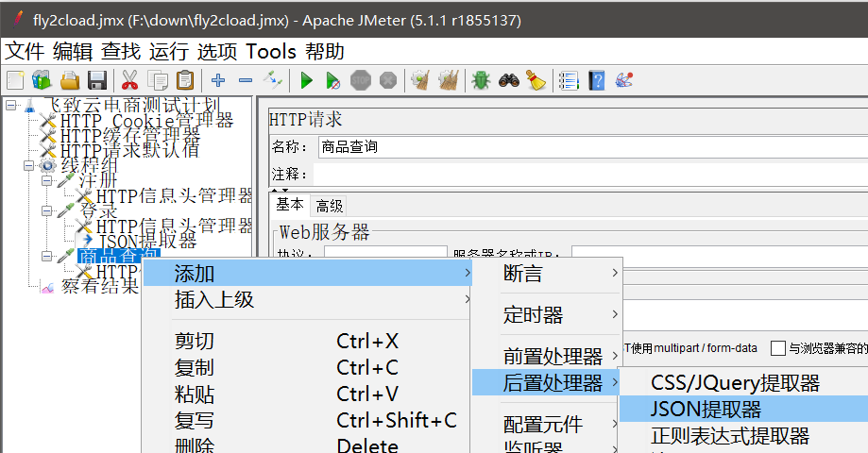The image size is (868, 453).
Task: Choose 复写 from the context menu
Action: [307, 420]
